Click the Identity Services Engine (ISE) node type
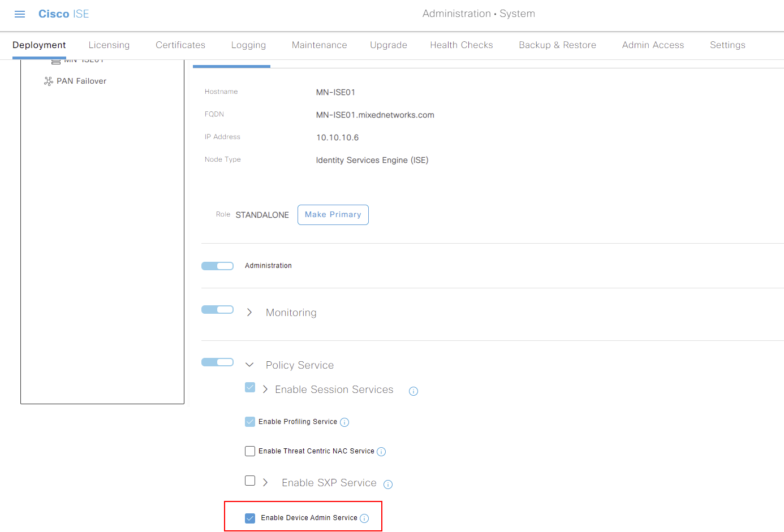784x532 pixels. tap(372, 160)
